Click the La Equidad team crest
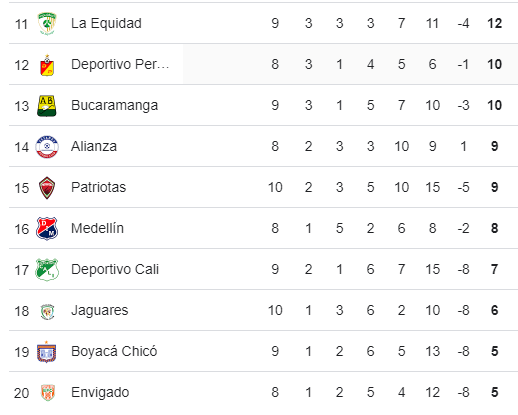518x415 pixels. pos(47,23)
